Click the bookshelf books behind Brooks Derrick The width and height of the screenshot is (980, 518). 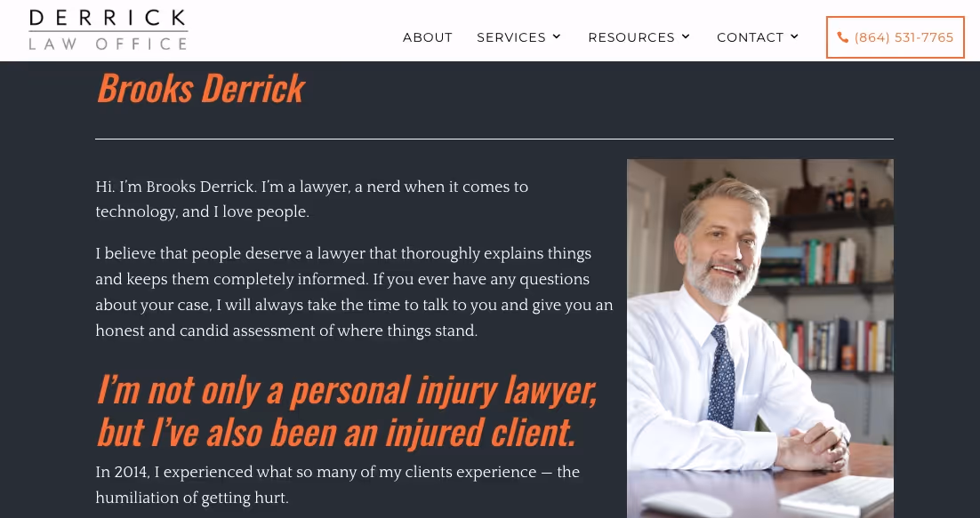[825, 343]
